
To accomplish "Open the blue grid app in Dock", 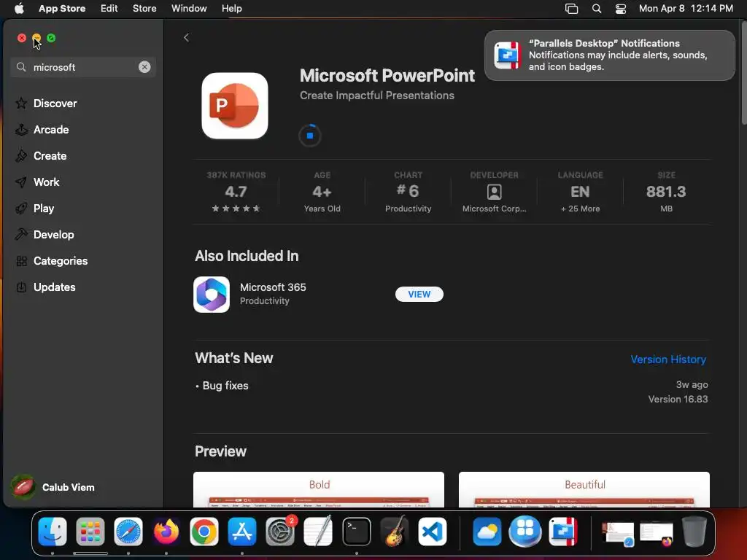I will (x=525, y=532).
